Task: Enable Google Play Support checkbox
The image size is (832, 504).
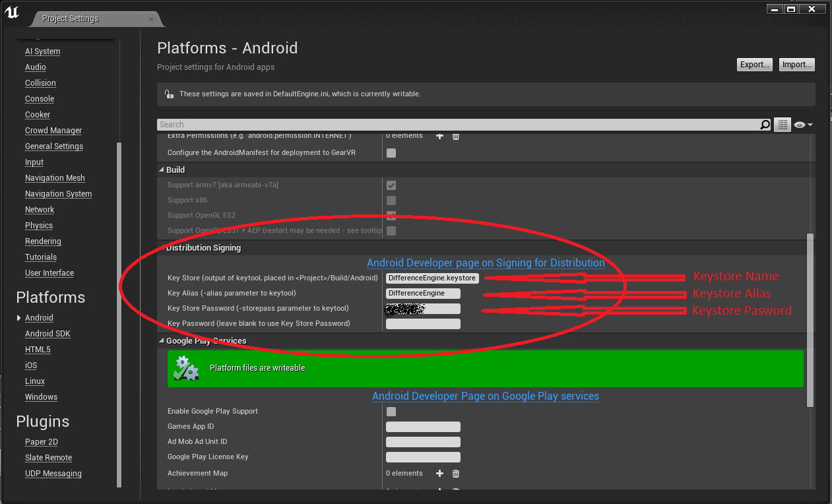Action: 391,412
